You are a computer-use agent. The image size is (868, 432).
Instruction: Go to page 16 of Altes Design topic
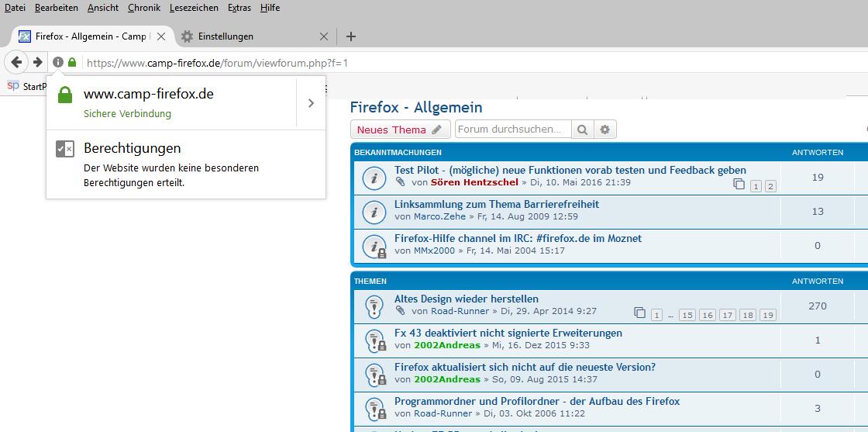(707, 315)
